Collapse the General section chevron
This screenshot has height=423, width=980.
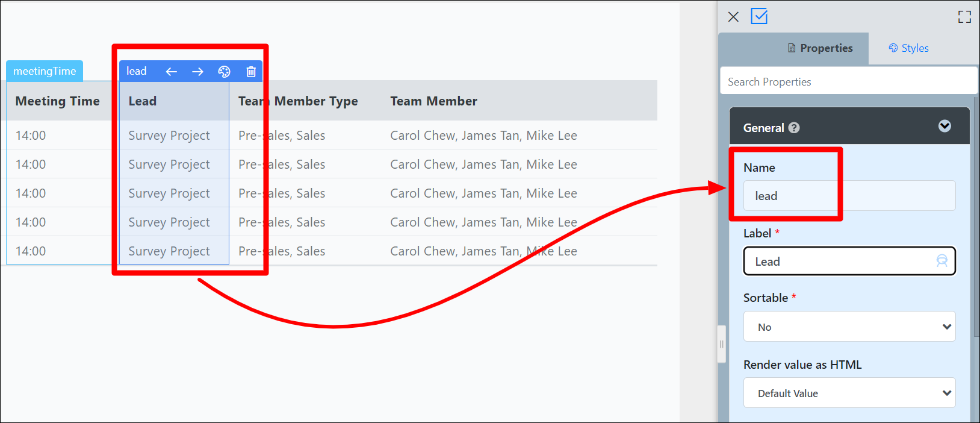tap(944, 126)
